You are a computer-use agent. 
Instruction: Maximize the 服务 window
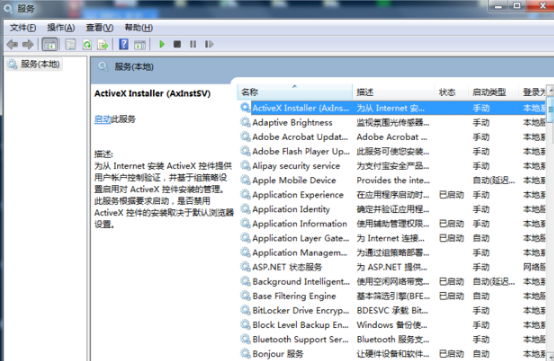517,6
